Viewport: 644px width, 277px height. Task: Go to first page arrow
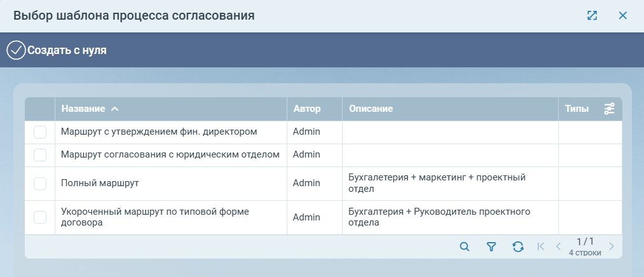(541, 247)
